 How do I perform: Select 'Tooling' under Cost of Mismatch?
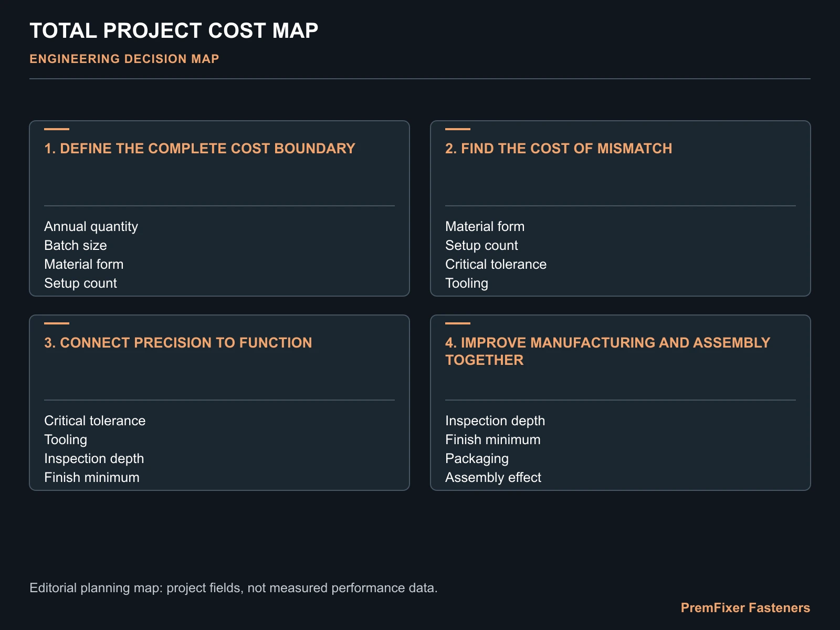point(467,283)
